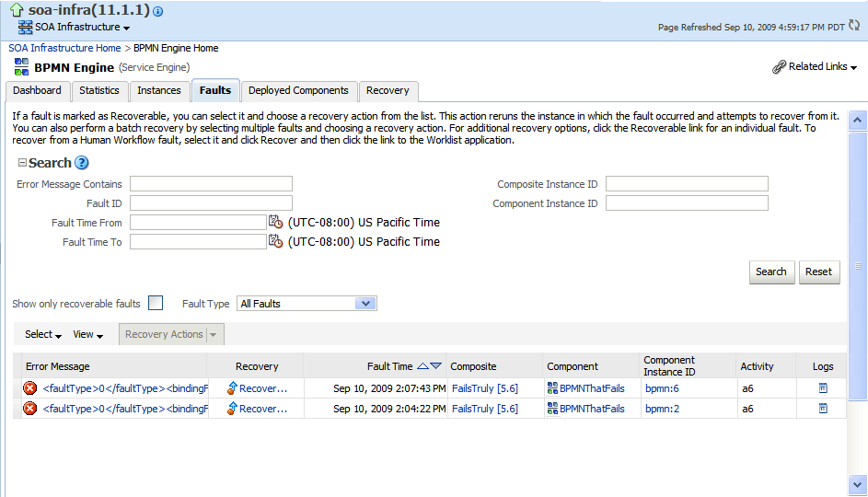Click the Search button

[771, 272]
